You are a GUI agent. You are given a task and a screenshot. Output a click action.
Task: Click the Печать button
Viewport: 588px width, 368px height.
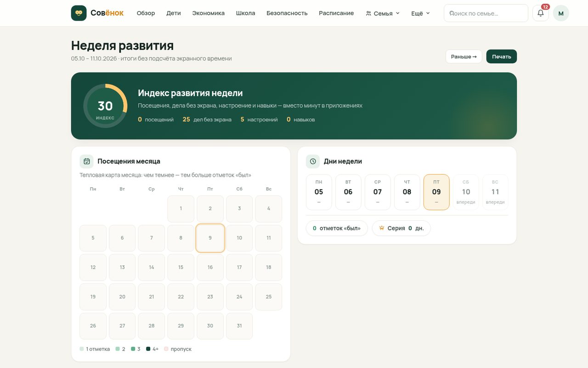(x=502, y=57)
